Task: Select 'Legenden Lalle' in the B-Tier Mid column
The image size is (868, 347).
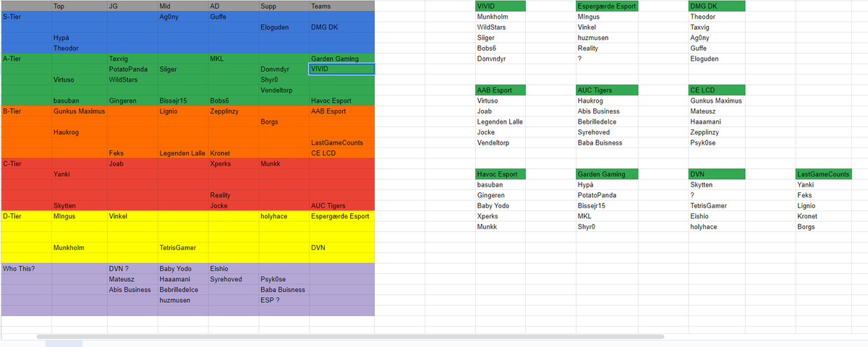Action: click(182, 153)
